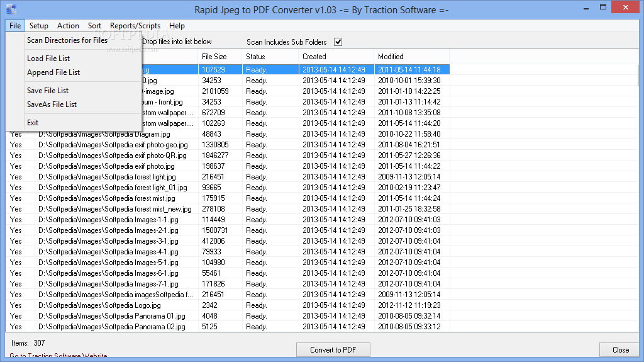
Task: Select row Softpedia exif photo-QR.jpg
Action: (x=228, y=156)
